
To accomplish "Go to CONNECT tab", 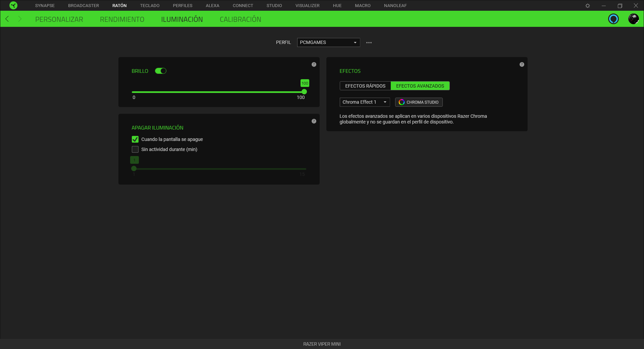I will pos(243,6).
